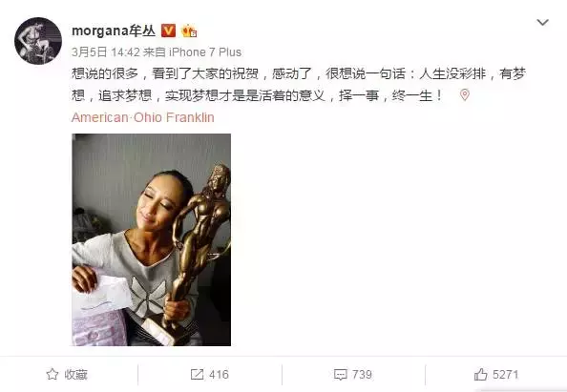567x392 pixels.
Task: Click the iPhone 7 Plus source link
Action: [x=205, y=52]
